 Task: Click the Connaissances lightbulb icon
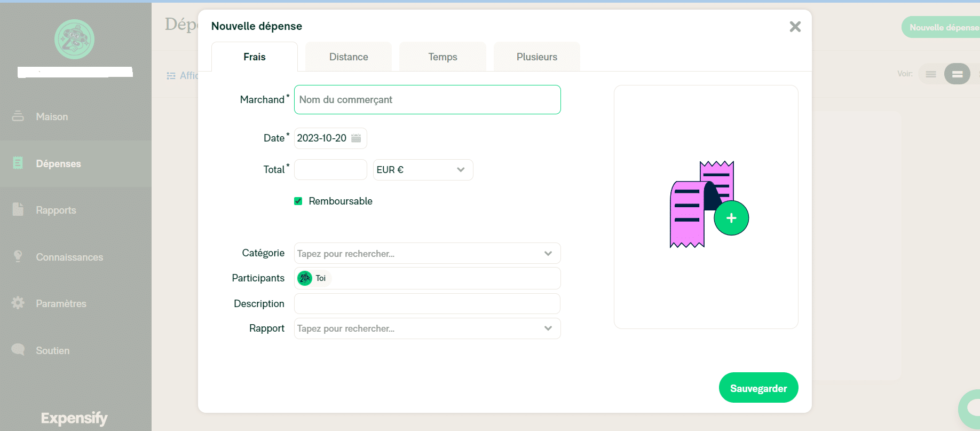click(18, 256)
